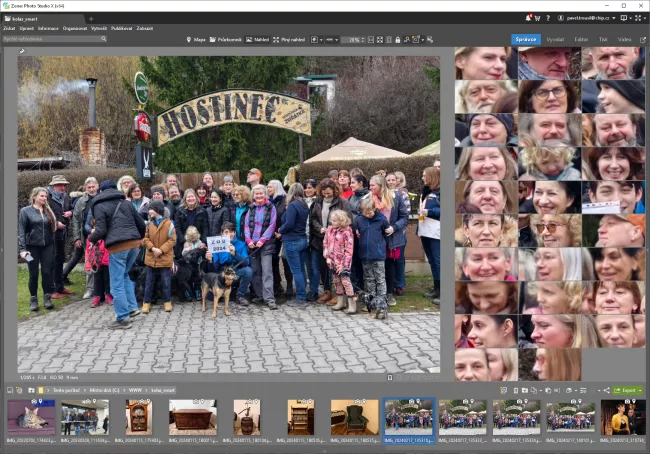Switch to the Editor tab
The height and width of the screenshot is (454, 650).
[581, 39]
